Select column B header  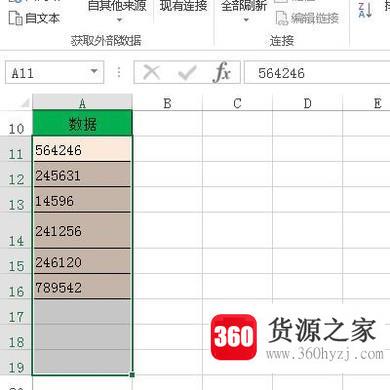click(167, 103)
